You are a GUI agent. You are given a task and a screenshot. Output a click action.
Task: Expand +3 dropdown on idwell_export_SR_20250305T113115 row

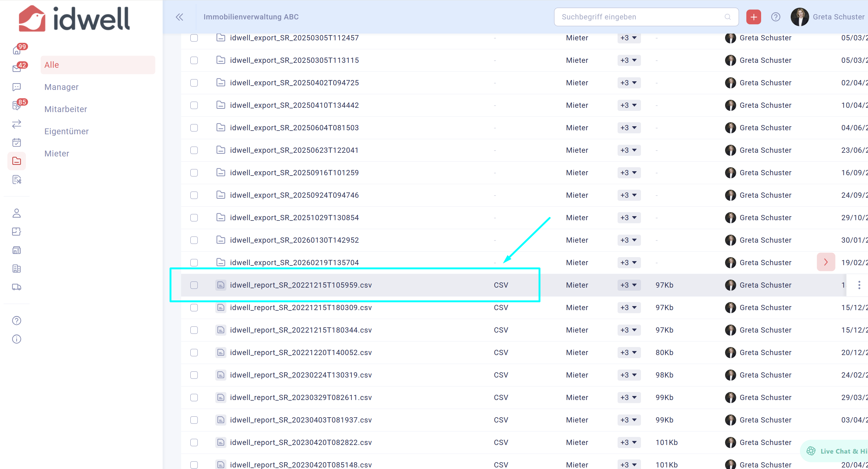click(x=629, y=60)
